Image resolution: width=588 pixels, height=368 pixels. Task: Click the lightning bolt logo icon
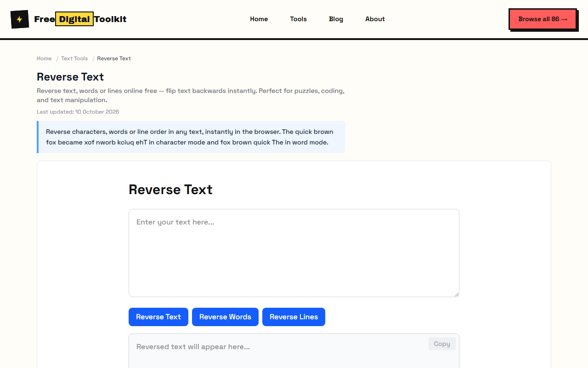click(x=20, y=19)
